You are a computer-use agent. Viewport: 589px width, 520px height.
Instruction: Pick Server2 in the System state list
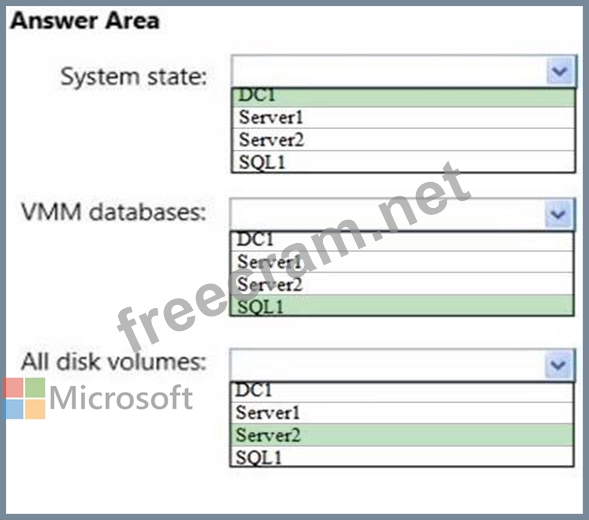tap(403, 140)
